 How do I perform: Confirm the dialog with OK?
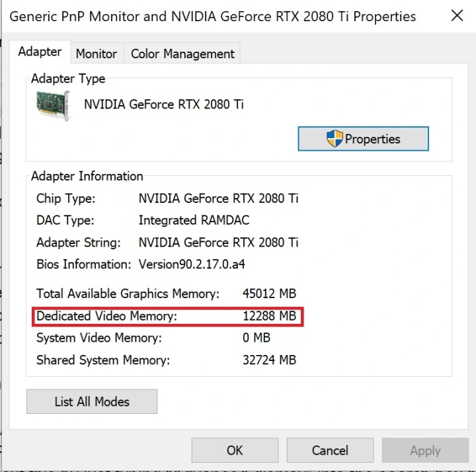coord(235,450)
